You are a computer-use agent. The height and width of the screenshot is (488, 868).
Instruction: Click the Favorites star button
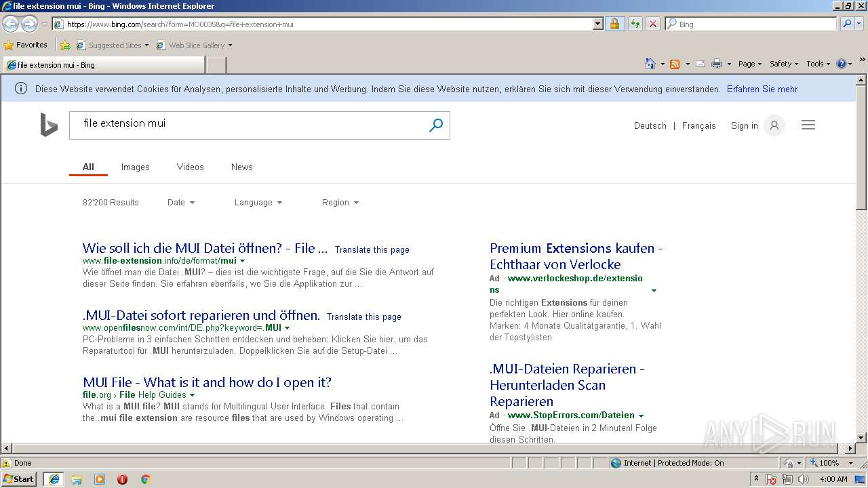[x=25, y=45]
